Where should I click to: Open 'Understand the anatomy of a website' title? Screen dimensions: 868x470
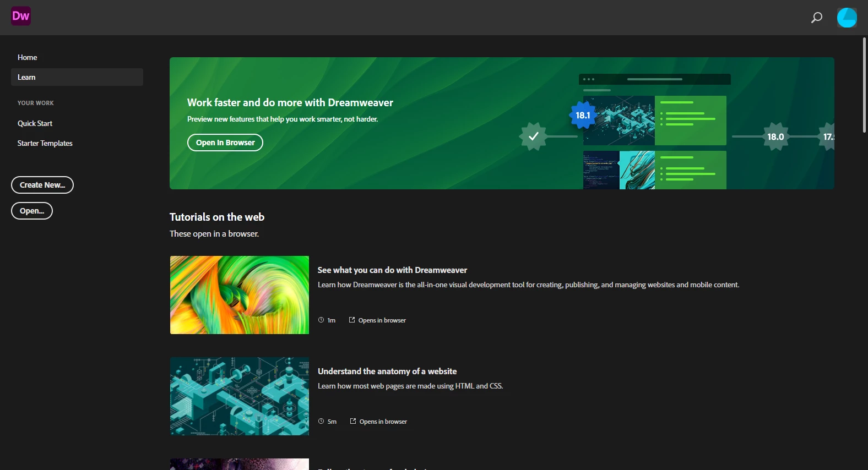387,371
